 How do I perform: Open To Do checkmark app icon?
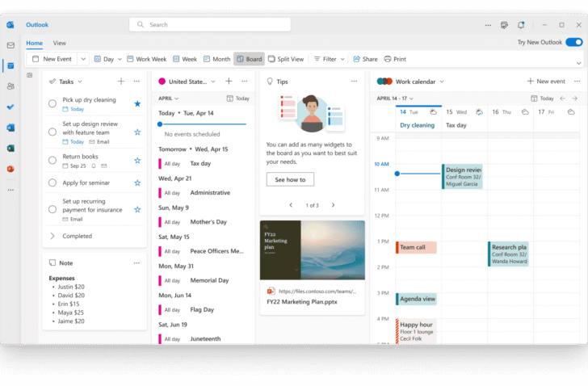click(x=10, y=107)
